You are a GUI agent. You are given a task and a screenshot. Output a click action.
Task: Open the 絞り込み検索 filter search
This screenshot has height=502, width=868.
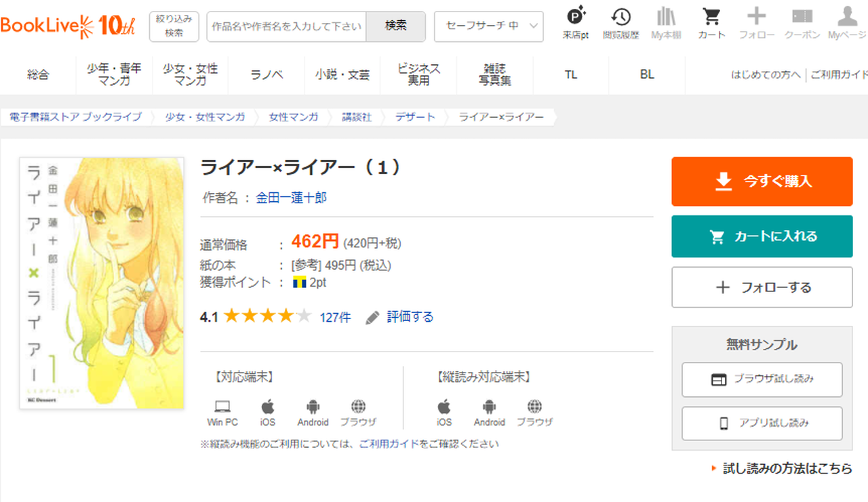coord(174,26)
